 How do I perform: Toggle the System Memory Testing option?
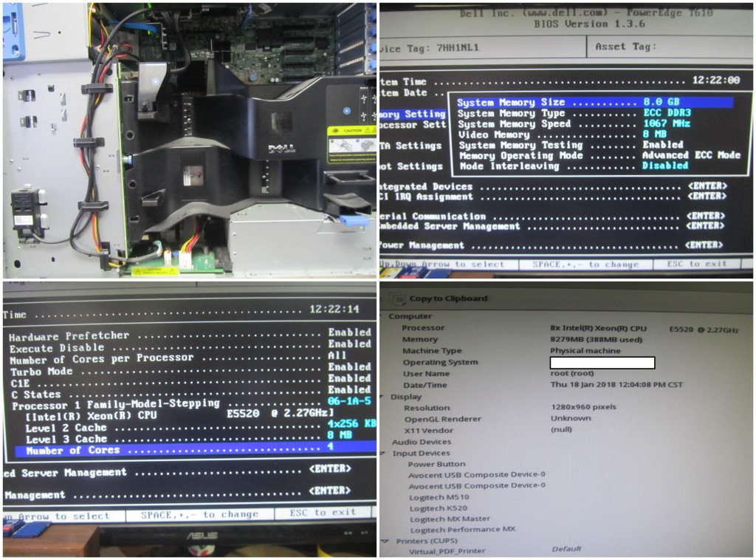571,146
